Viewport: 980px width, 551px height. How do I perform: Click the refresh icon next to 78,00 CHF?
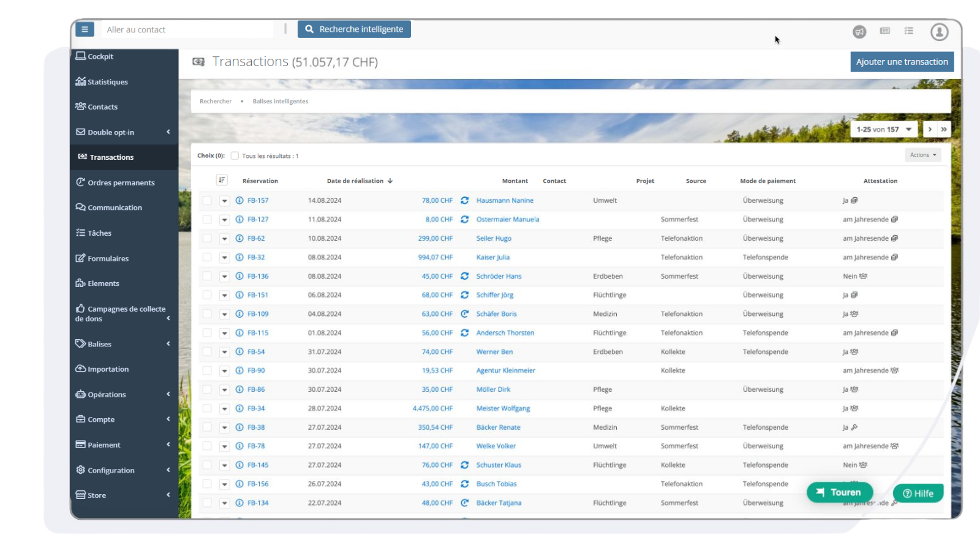pyautogui.click(x=464, y=200)
